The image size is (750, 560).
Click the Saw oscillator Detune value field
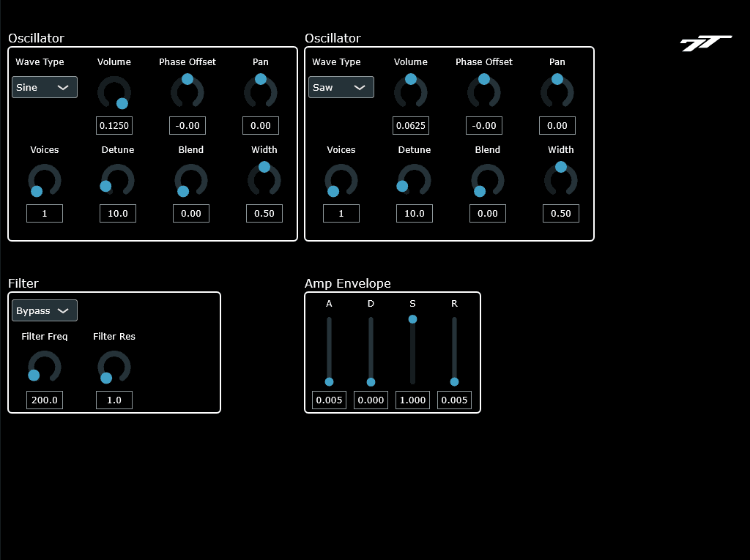[415, 213]
